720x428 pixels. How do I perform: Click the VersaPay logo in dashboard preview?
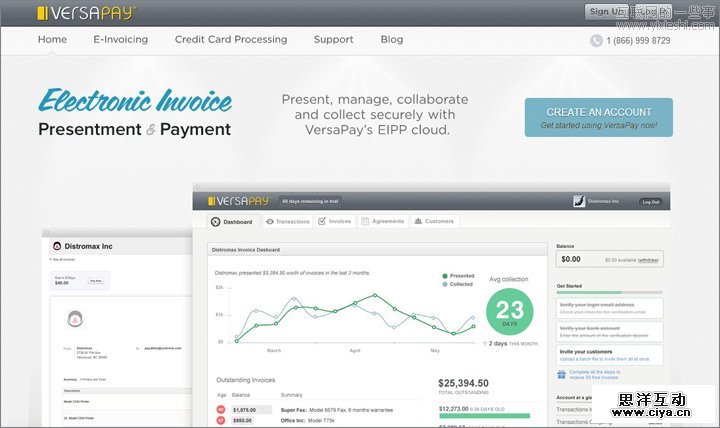coord(238,201)
